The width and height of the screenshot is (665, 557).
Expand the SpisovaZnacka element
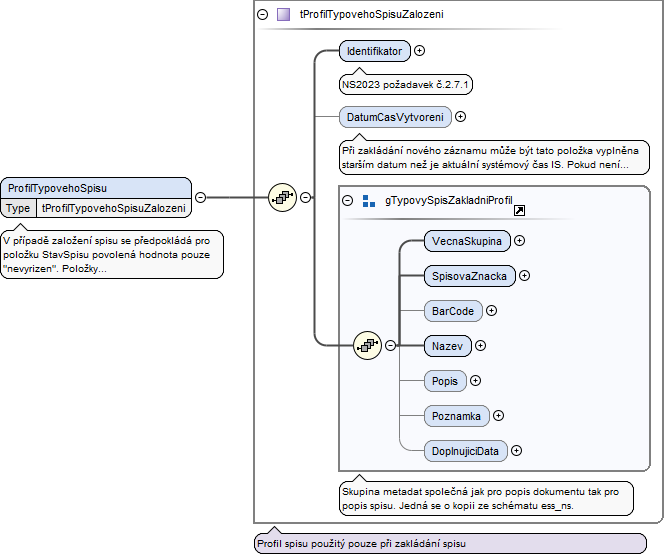(525, 276)
